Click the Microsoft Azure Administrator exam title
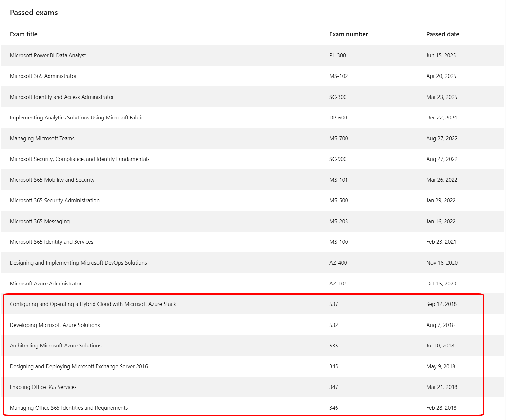Viewport: 512px width, 420px height. point(46,284)
